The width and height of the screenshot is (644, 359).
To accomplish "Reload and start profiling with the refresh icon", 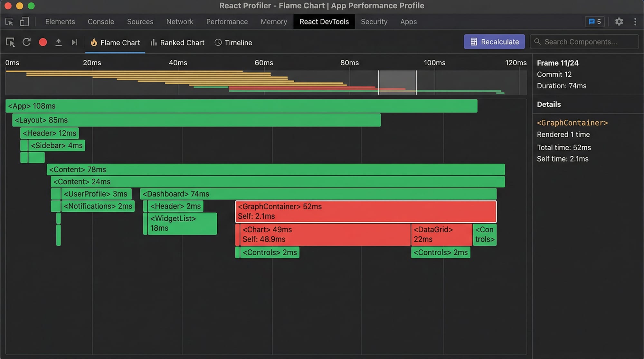I will (27, 42).
